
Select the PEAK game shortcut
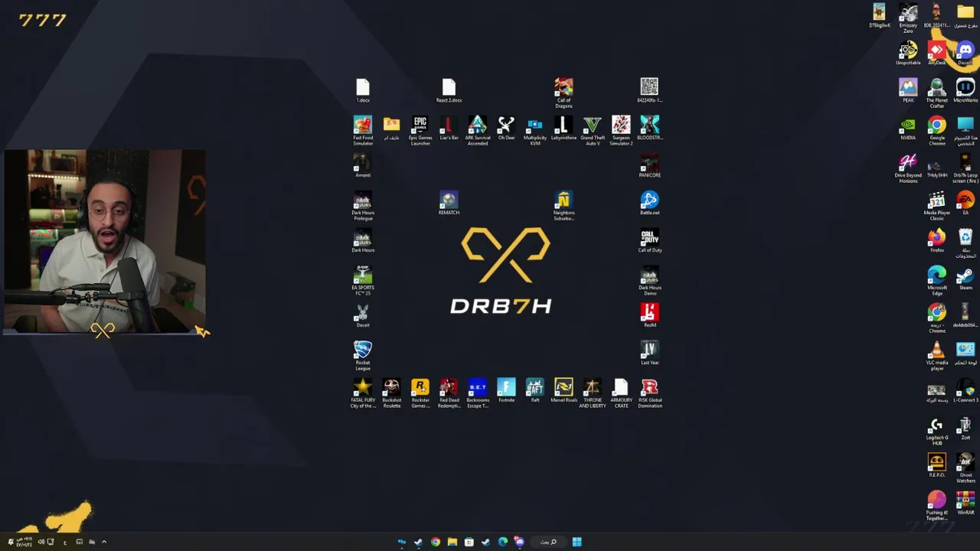tap(908, 91)
